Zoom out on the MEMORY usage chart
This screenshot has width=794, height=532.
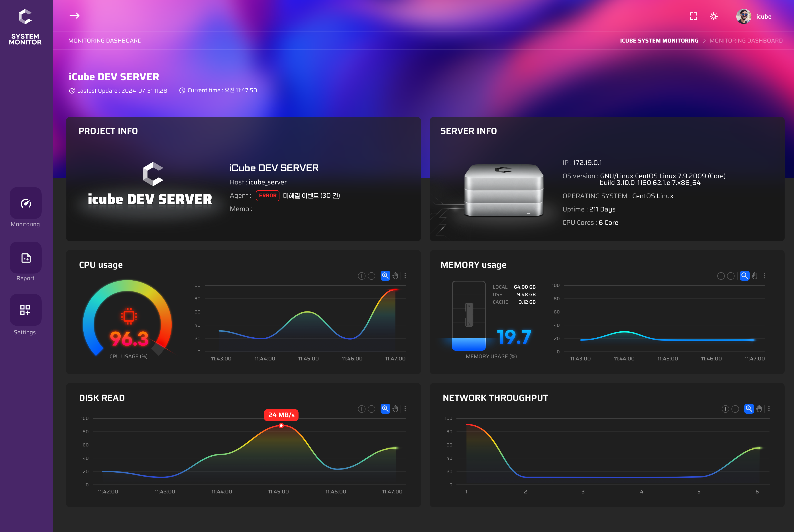point(731,276)
